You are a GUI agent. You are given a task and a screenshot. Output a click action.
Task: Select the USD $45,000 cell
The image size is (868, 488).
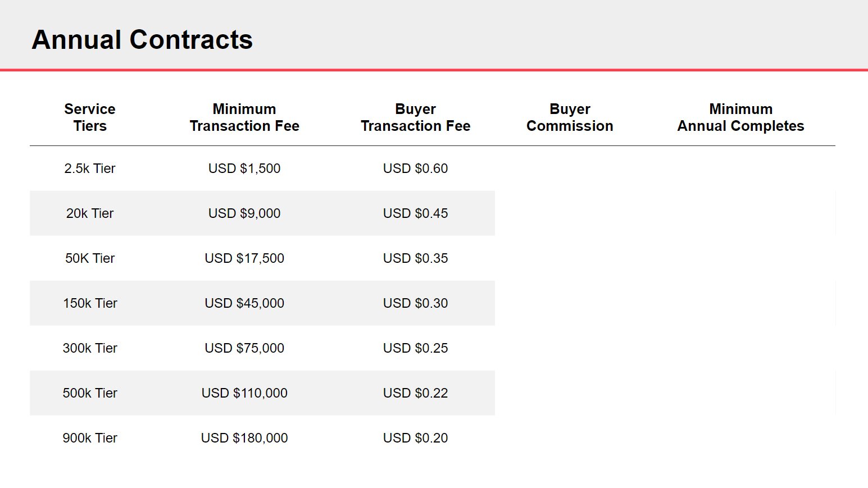tap(244, 303)
